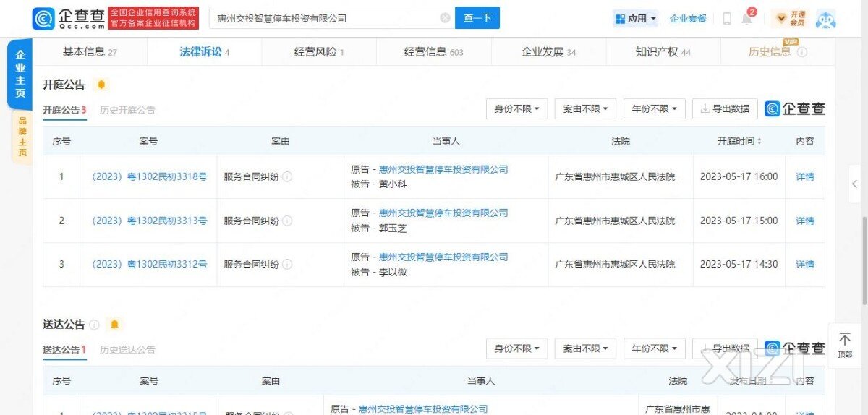Click 导出数据 button in 开庭公告 section
The width and height of the screenshot is (868, 415).
(x=725, y=108)
